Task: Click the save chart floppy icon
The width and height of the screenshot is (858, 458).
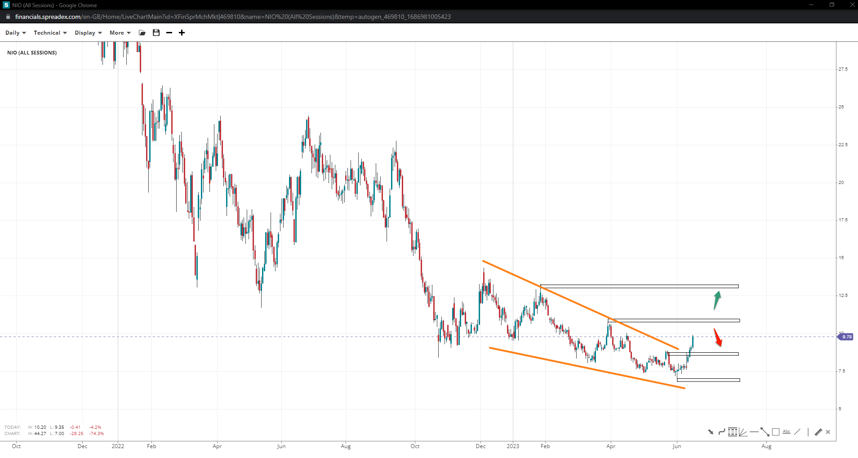Action: (x=156, y=33)
